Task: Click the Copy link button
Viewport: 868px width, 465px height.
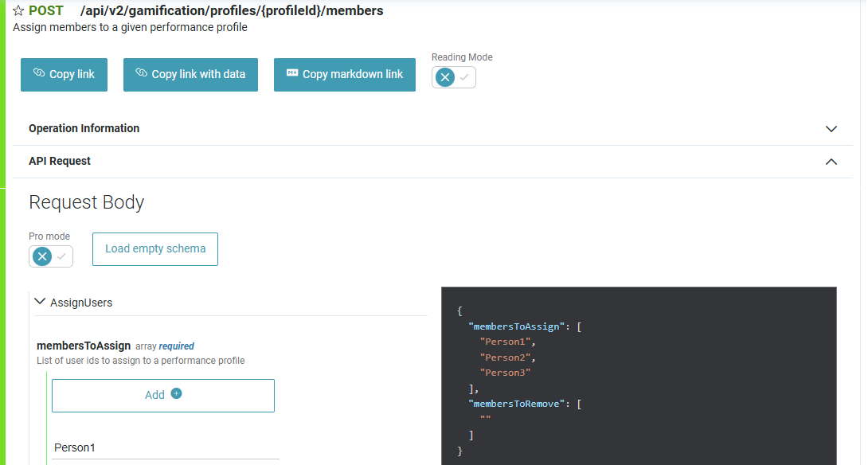Action: (x=64, y=75)
